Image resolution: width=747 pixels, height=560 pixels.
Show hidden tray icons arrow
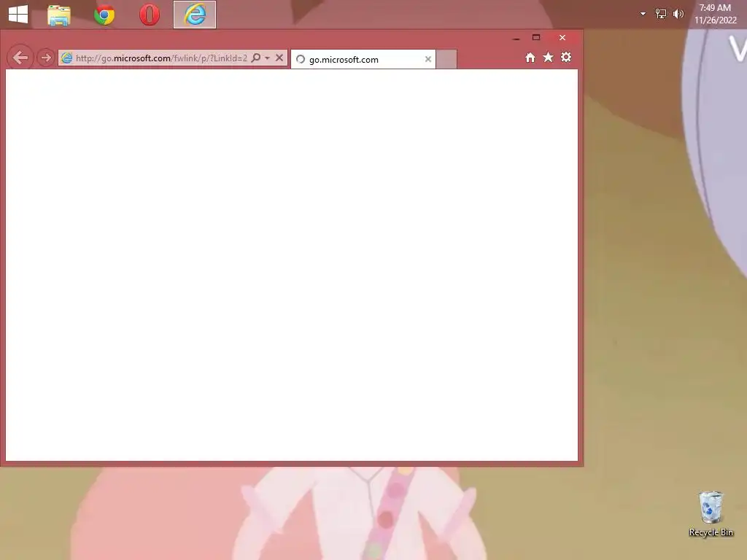coord(643,14)
